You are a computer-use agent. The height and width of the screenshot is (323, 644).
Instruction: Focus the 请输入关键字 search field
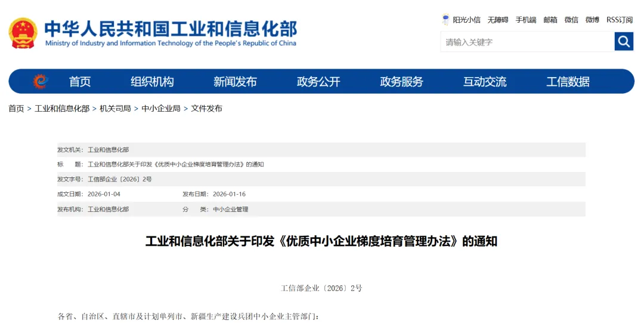tap(527, 42)
